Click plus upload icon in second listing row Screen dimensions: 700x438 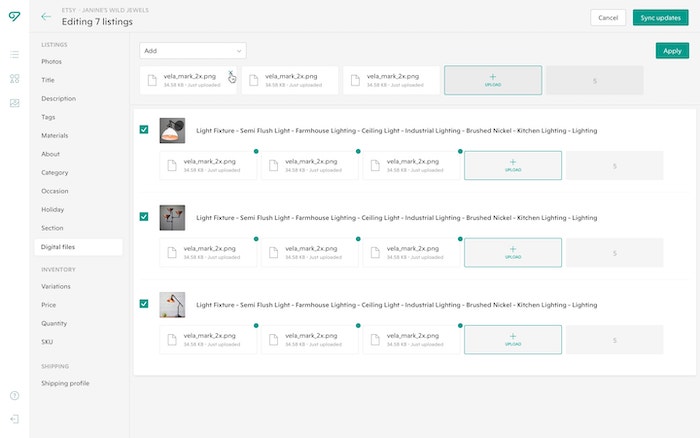click(x=513, y=249)
